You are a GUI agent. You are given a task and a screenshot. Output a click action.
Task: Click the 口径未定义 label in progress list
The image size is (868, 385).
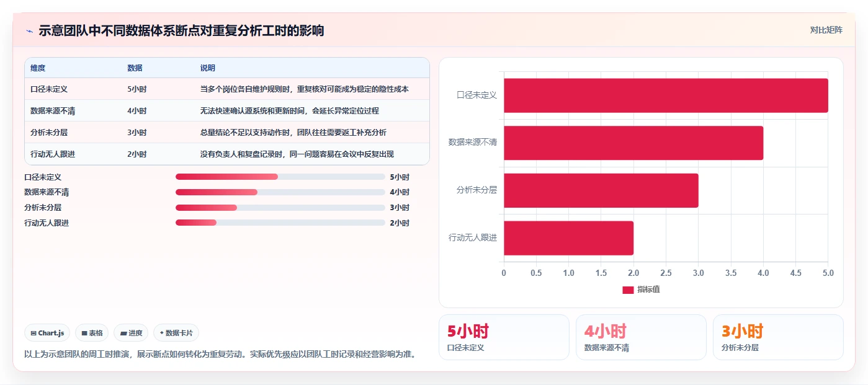click(43, 177)
